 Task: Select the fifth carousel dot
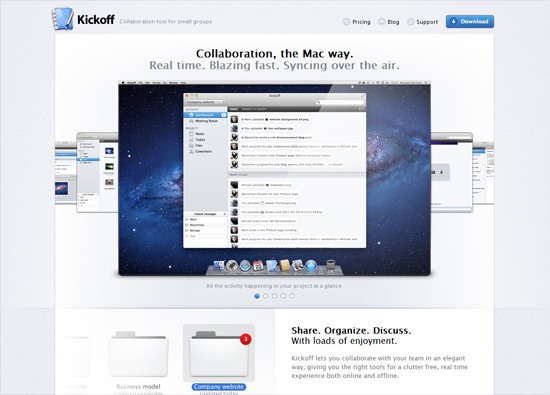(292, 296)
